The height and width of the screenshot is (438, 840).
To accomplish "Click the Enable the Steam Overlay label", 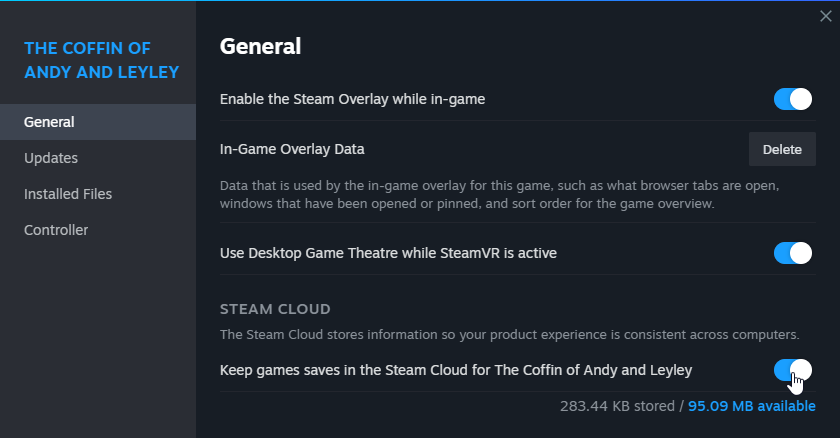I will point(352,99).
